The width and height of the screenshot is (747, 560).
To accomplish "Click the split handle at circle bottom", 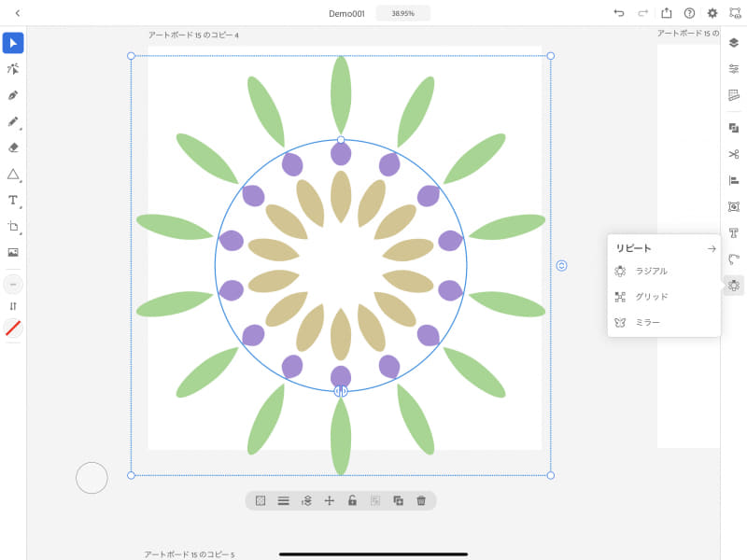I will click(x=341, y=391).
